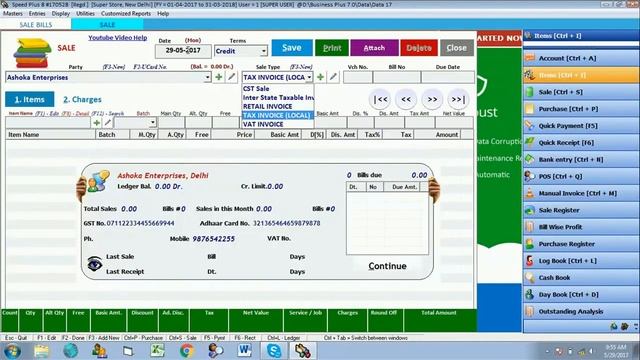Open Outstanding Analysis report
Viewport: 640px width, 360px height.
coord(581,311)
